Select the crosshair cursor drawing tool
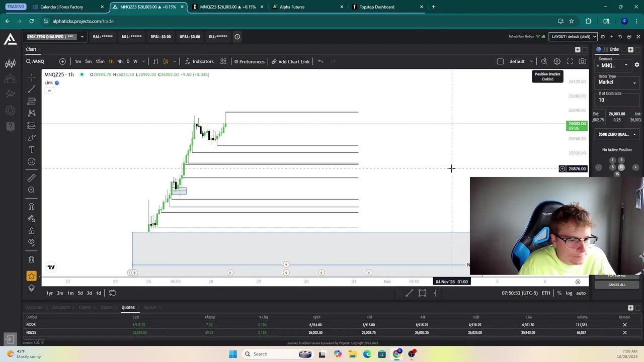The image size is (644, 362). point(31,77)
